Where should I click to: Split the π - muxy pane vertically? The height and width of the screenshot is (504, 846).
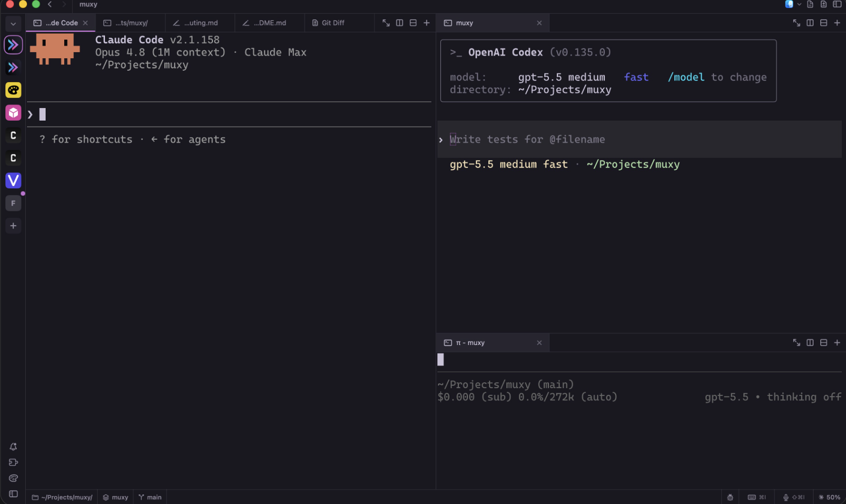click(810, 343)
